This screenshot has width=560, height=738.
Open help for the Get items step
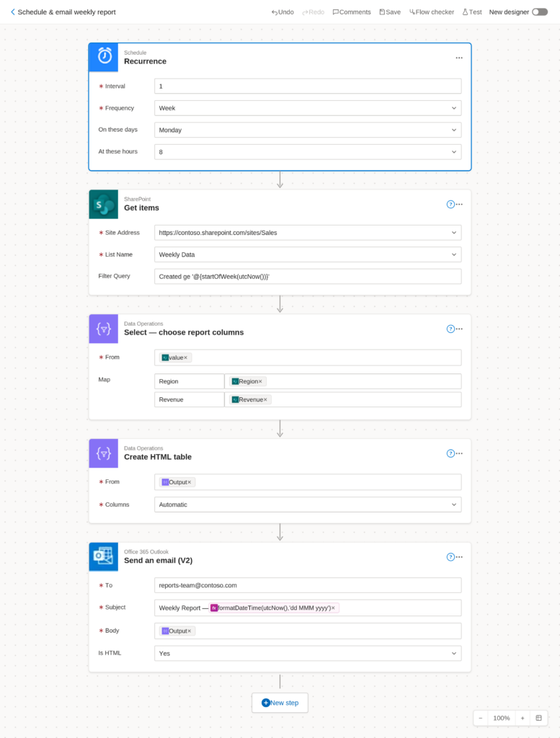tap(450, 204)
